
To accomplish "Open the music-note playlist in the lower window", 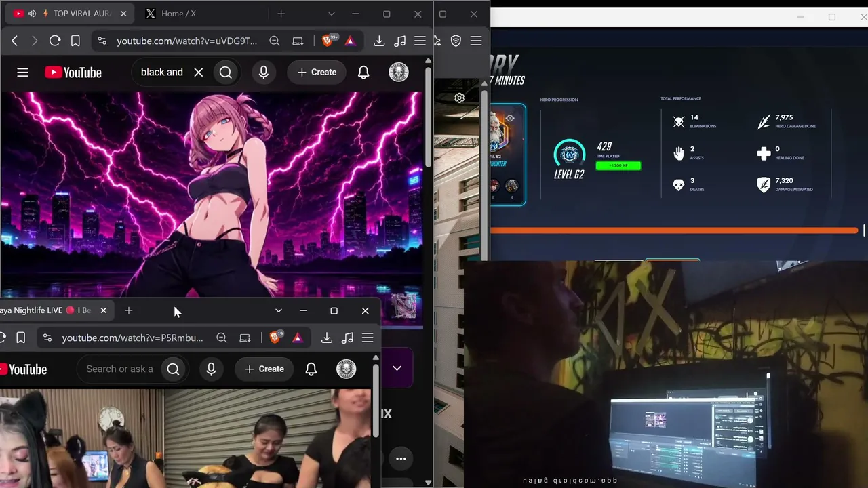I will (347, 338).
